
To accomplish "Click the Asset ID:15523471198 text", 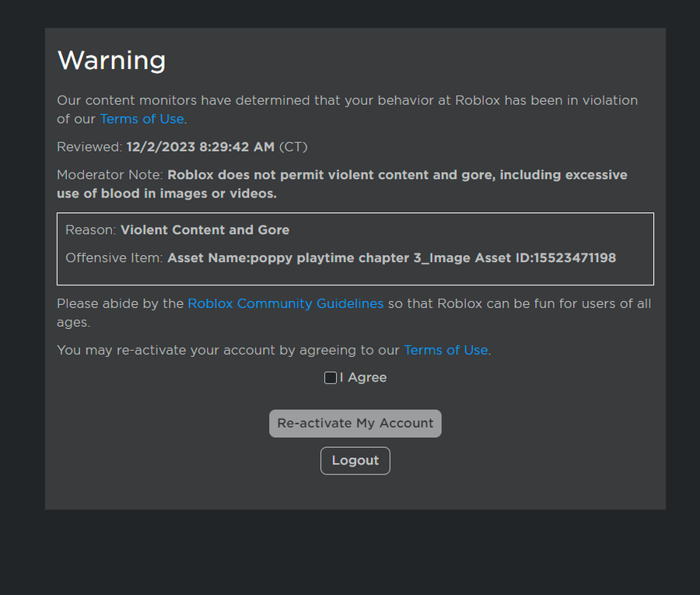I will coord(545,258).
